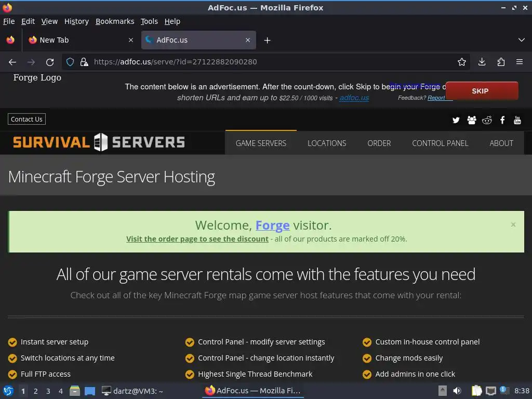Open the taskbar clipboard tray icon
This screenshot has height=399, width=532.
[x=476, y=391]
